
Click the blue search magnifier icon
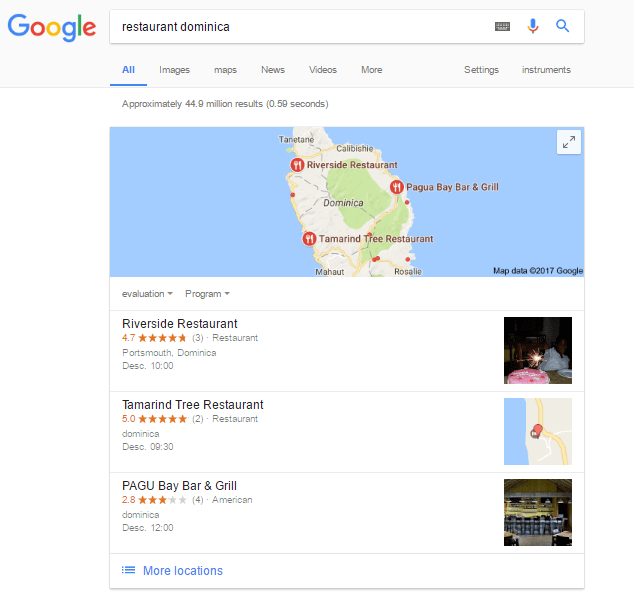click(562, 26)
